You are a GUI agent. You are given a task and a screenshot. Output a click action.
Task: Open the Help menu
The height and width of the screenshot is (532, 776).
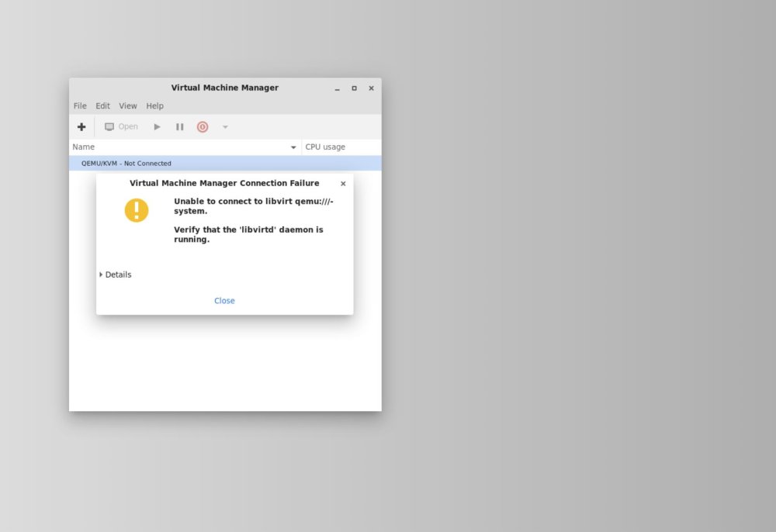pos(155,105)
